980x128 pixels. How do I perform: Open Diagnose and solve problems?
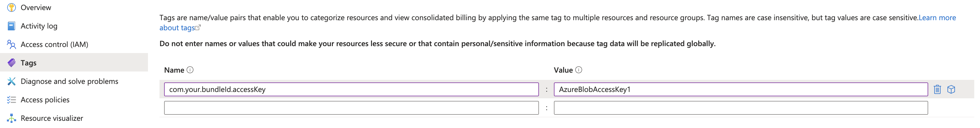click(x=69, y=81)
